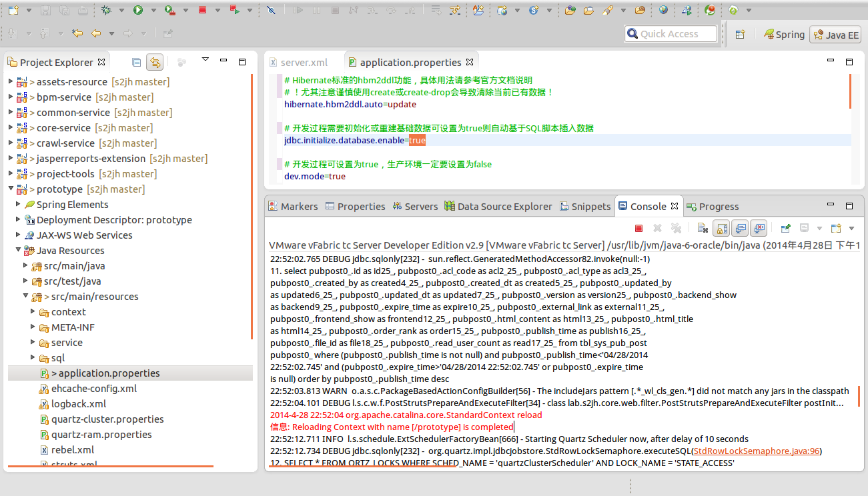The height and width of the screenshot is (496, 868).
Task: Open dropdown arrow next to Debug icon
Action: tap(121, 11)
